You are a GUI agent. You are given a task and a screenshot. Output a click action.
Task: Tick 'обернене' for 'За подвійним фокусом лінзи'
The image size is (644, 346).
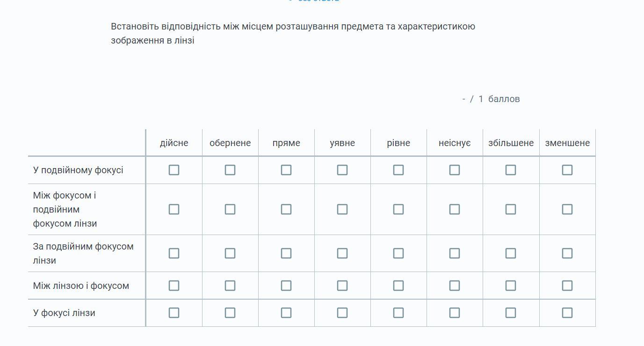(230, 253)
